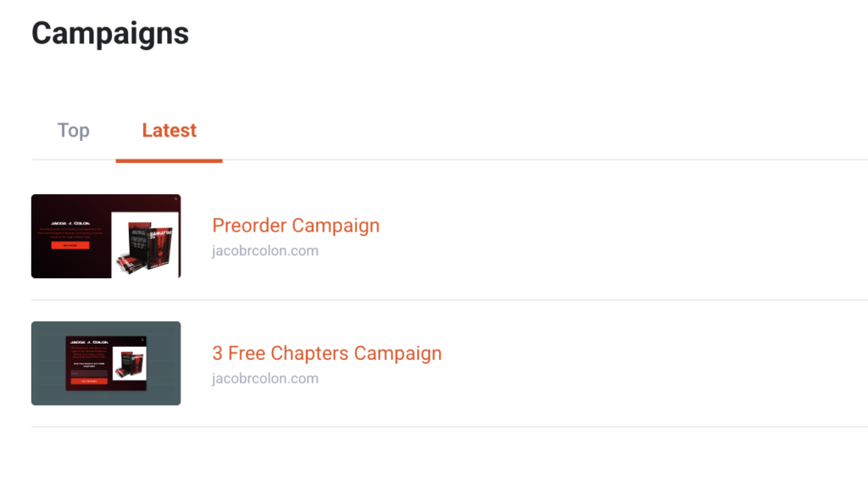This screenshot has height=481, width=868.
Task: Click the Campaigns page heading
Action: click(110, 34)
